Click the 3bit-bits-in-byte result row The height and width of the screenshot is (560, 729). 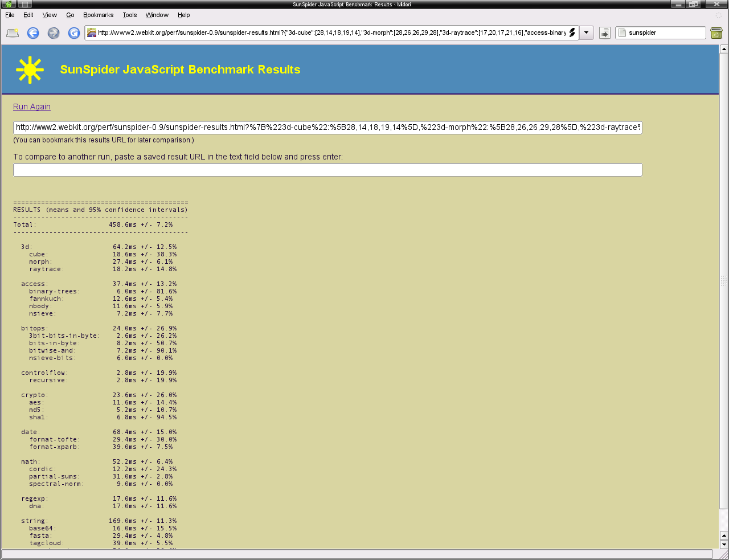[x=103, y=336]
